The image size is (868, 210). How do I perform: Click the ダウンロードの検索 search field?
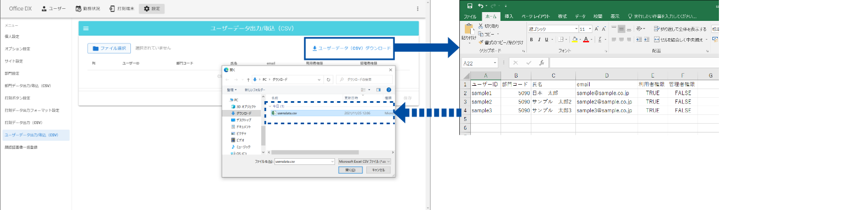(x=364, y=80)
